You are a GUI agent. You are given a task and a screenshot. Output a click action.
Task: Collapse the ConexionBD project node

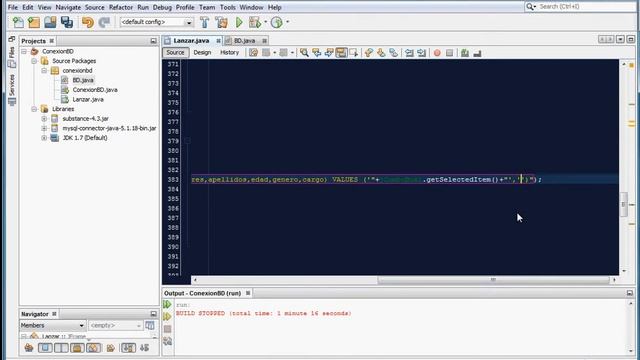(x=24, y=51)
